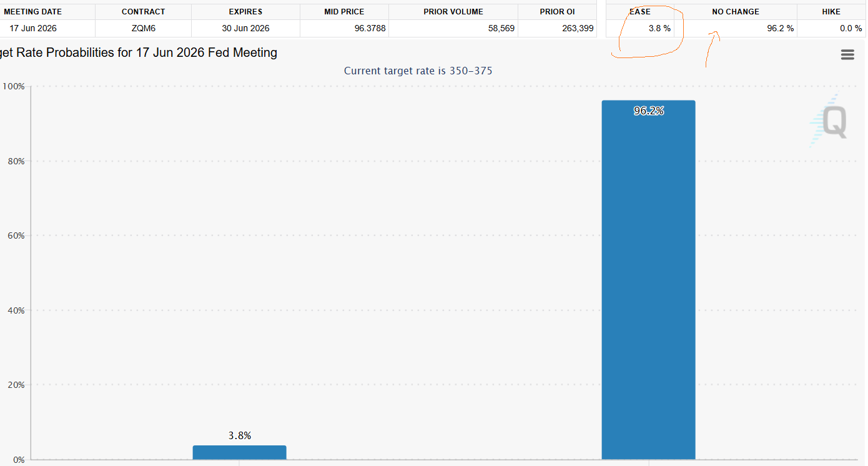Click the 3.8% blue bar

pyautogui.click(x=239, y=452)
